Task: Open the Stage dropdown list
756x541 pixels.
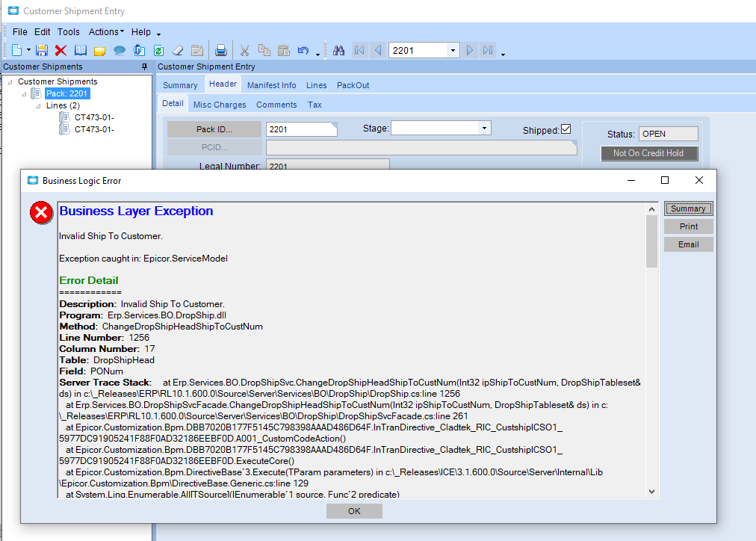Action: click(x=484, y=128)
